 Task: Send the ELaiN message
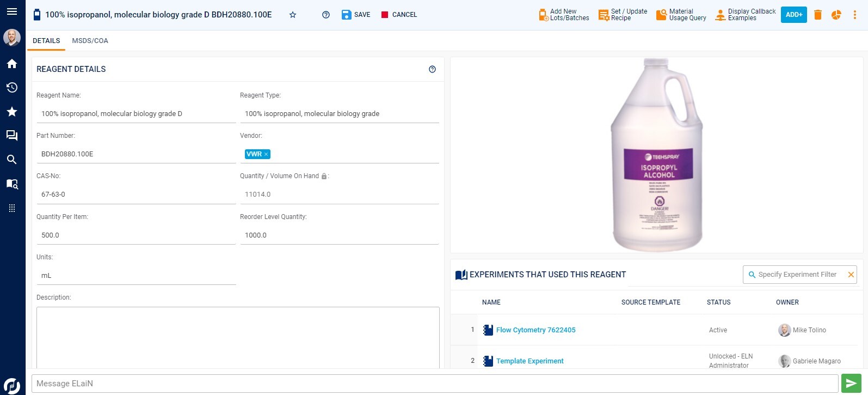pos(852,384)
